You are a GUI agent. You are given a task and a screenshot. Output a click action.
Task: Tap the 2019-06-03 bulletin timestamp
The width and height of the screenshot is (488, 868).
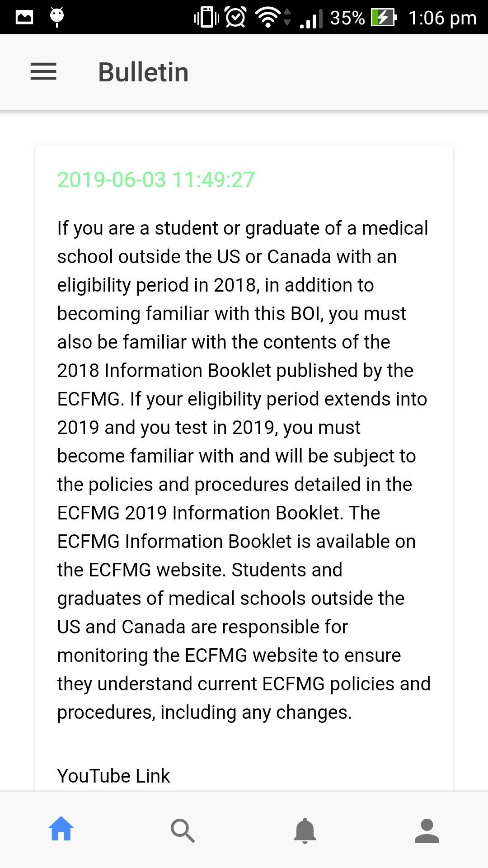coord(156,179)
